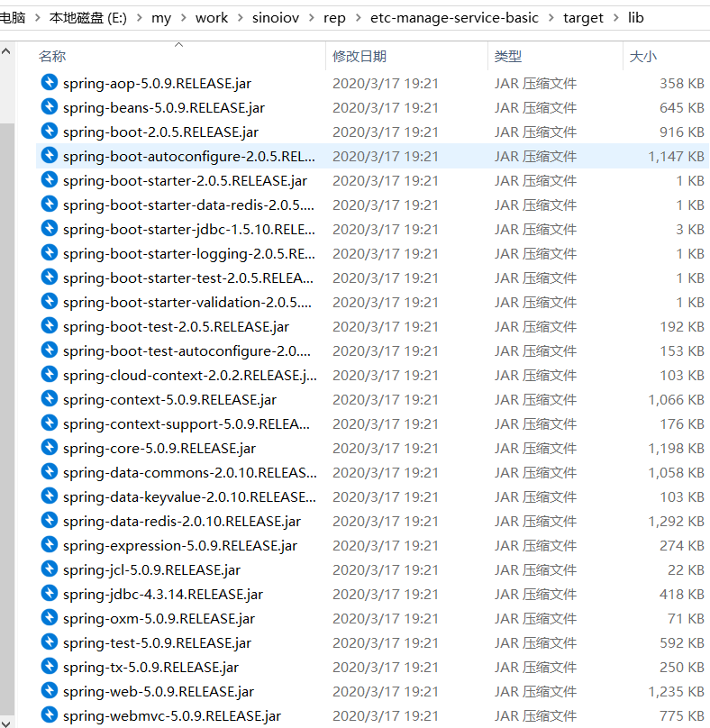Click the icon of spring-boot-starter-2.0.5.RELEASE.jar

click(x=50, y=179)
